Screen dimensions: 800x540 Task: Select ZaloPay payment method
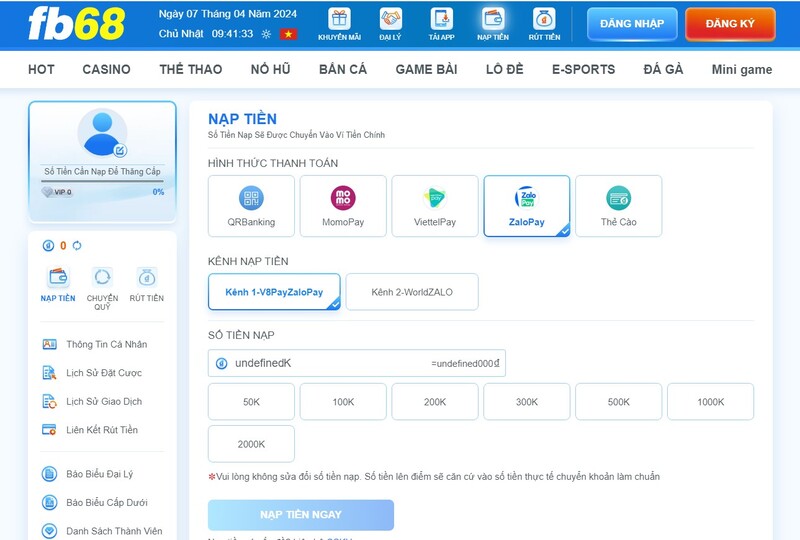527,206
